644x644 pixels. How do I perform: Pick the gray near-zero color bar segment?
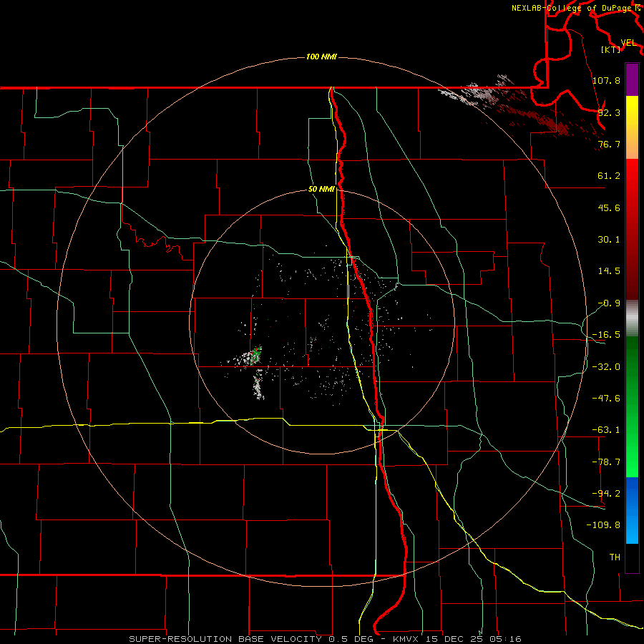pyautogui.click(x=632, y=318)
